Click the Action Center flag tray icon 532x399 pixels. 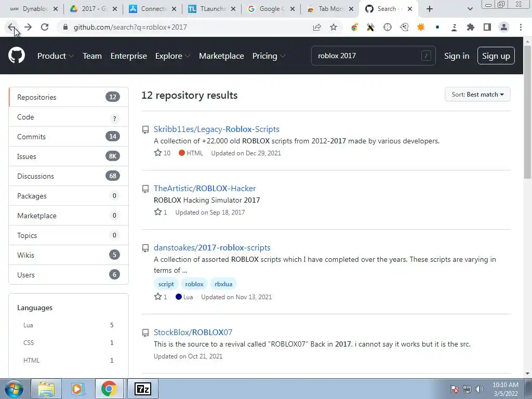pyautogui.click(x=455, y=389)
